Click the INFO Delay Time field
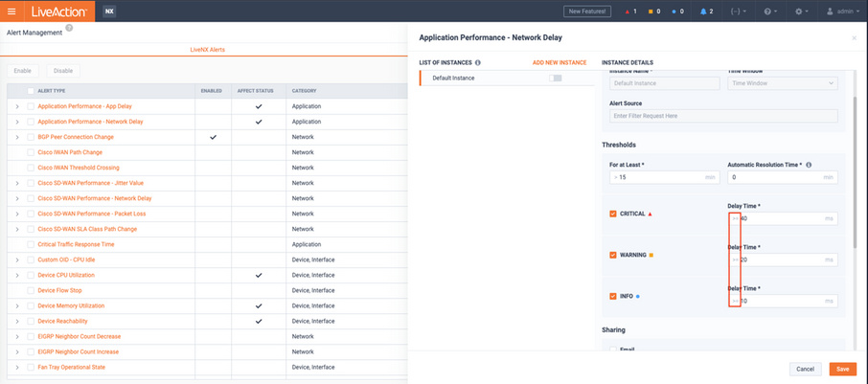Viewport: 868px width, 384px height. click(782, 301)
